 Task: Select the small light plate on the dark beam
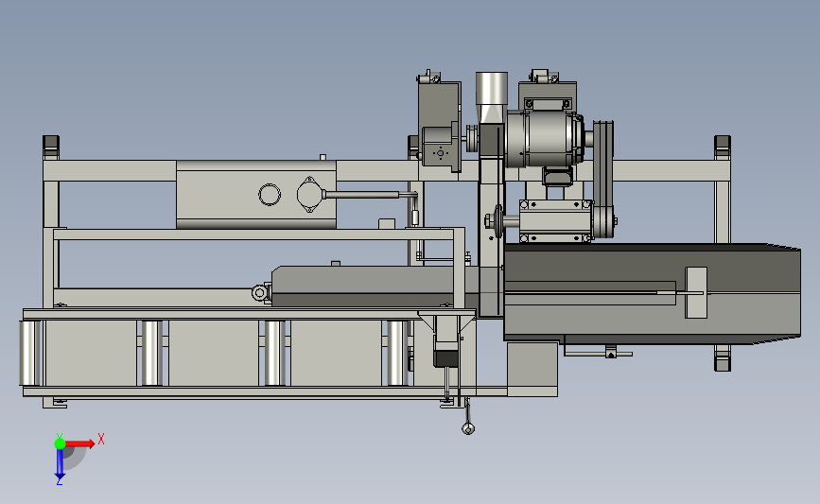click(696, 292)
